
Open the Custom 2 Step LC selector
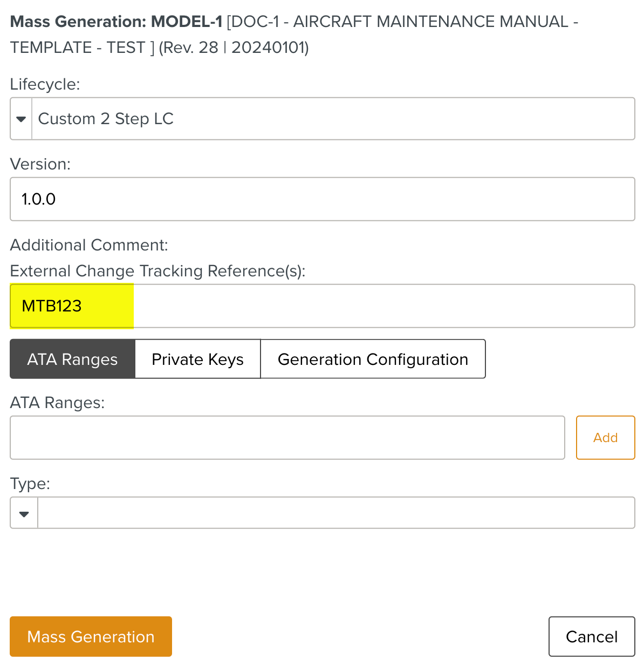click(332, 119)
